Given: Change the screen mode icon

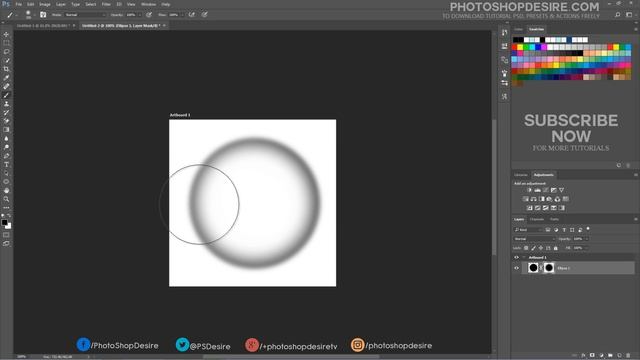Looking at the screenshot, I should tap(6, 243).
